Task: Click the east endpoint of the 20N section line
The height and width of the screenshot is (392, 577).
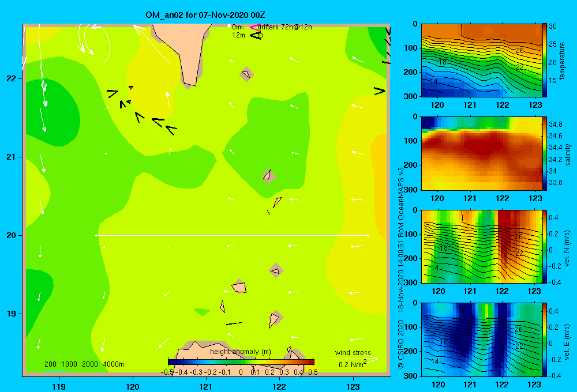Action: pyautogui.click(x=368, y=235)
